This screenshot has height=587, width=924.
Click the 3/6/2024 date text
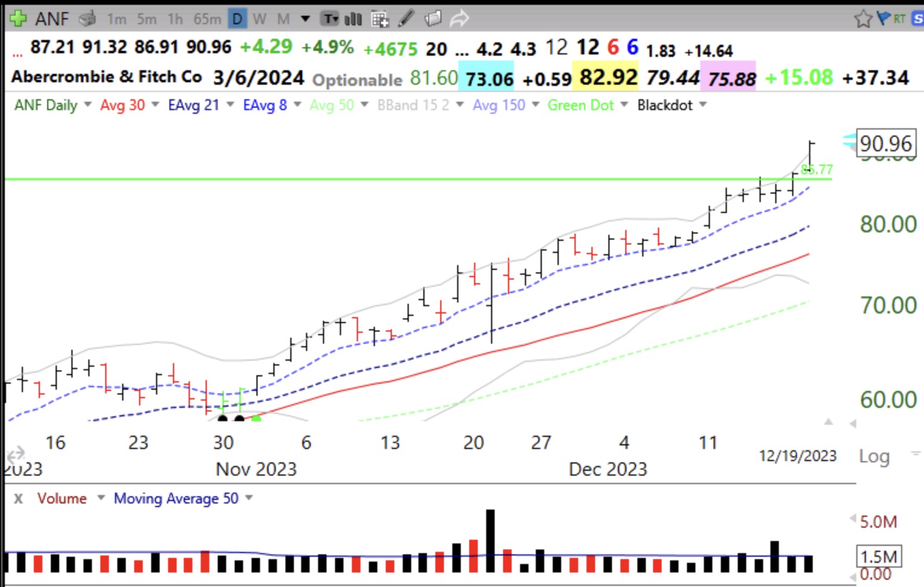tap(259, 77)
